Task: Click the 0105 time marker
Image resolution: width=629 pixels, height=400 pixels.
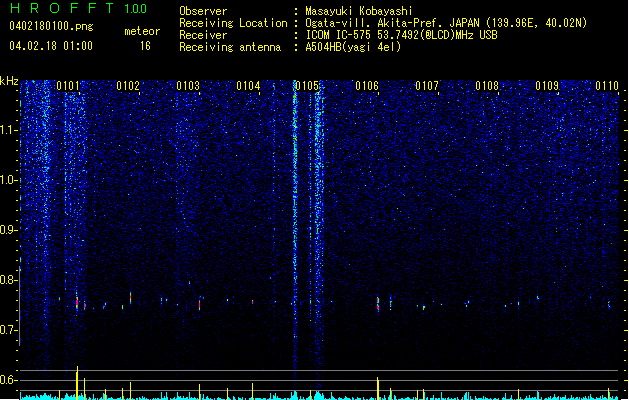Action: tap(307, 86)
